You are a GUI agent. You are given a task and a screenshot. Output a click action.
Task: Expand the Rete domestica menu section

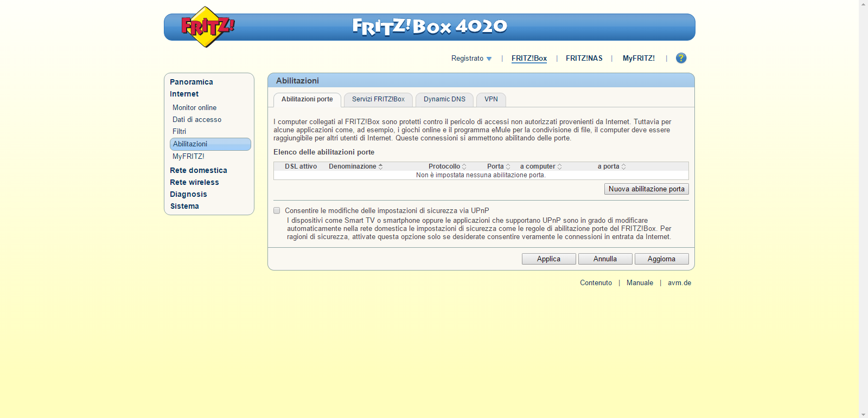199,170
